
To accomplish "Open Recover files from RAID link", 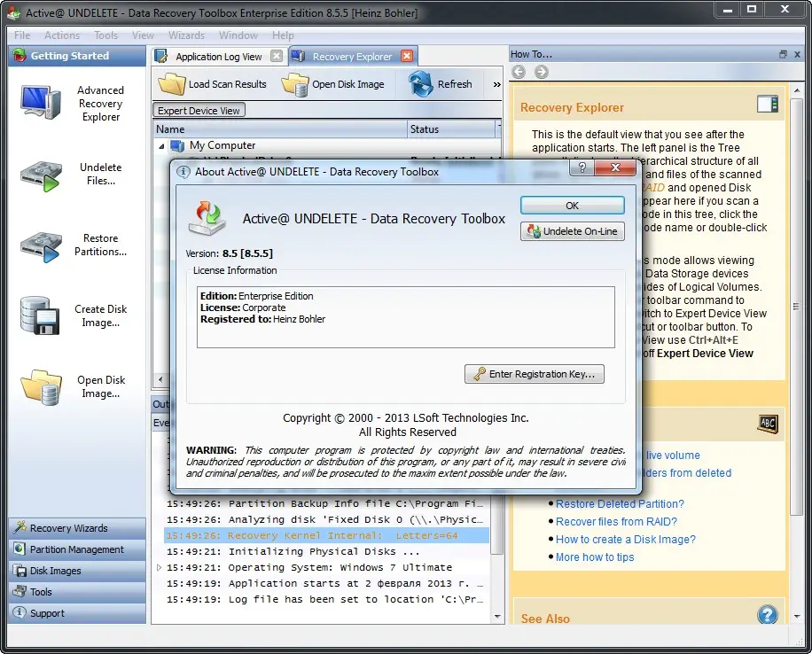I will [616, 521].
